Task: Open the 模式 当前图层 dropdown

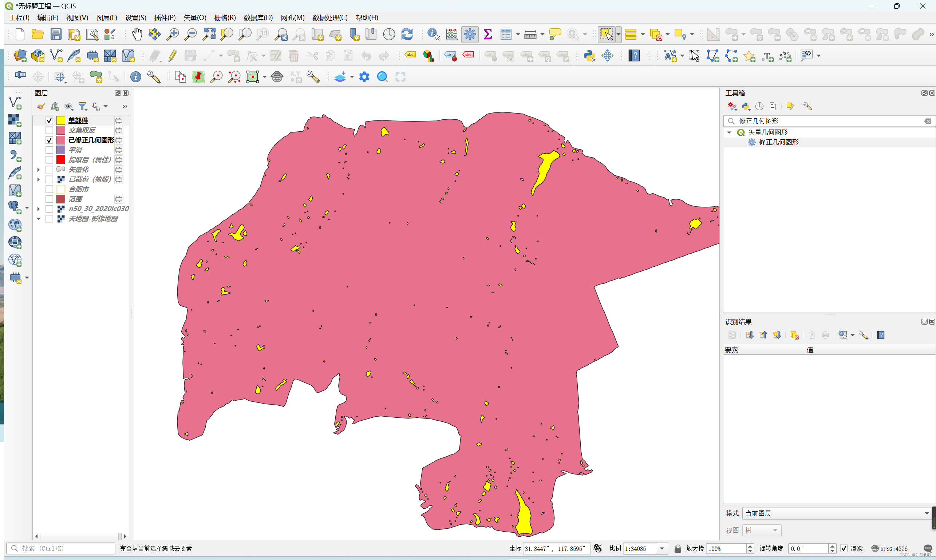Action: [x=837, y=513]
